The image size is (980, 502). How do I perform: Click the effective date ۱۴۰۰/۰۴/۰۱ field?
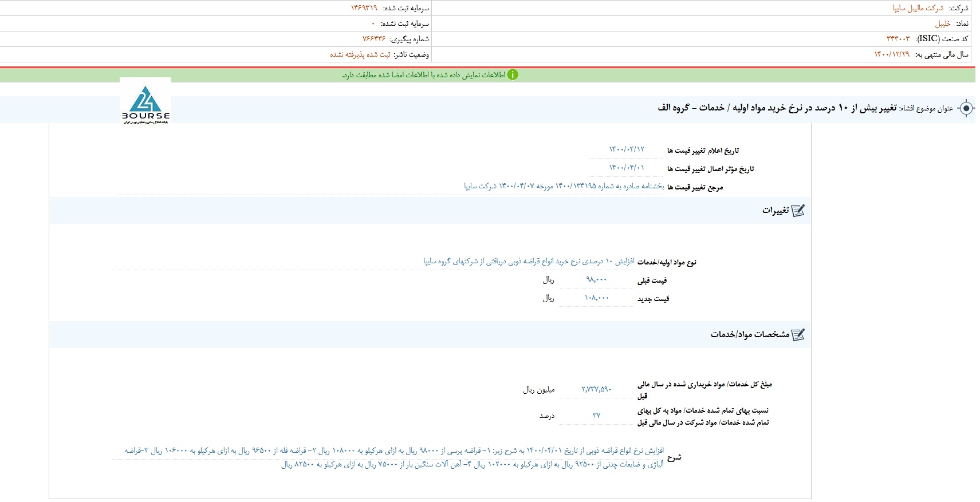(x=627, y=168)
